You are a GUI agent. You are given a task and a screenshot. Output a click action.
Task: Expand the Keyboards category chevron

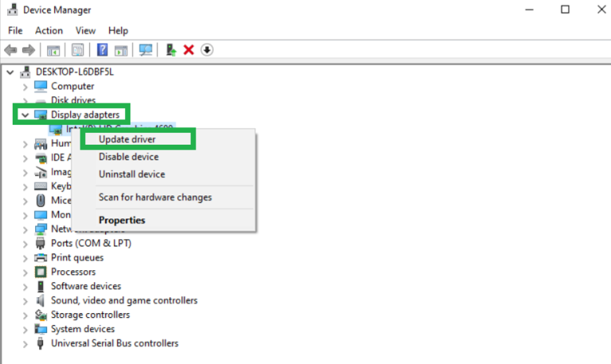click(25, 187)
